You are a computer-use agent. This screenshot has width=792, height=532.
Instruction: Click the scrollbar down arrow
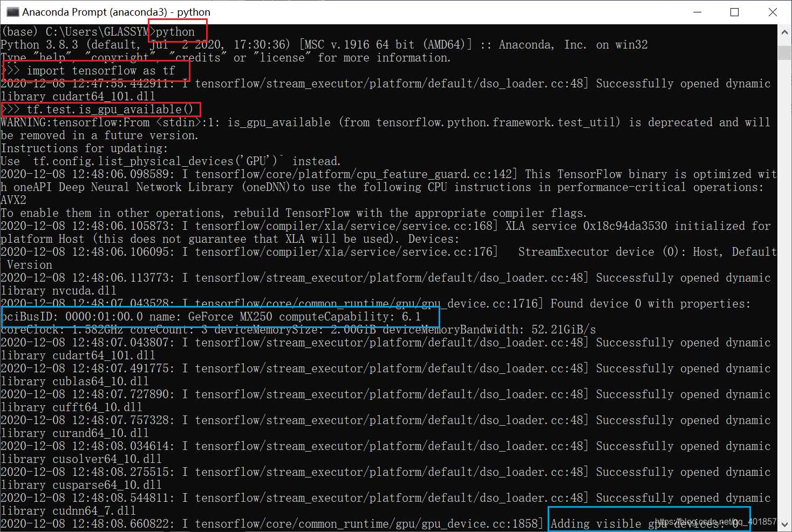pos(784,524)
